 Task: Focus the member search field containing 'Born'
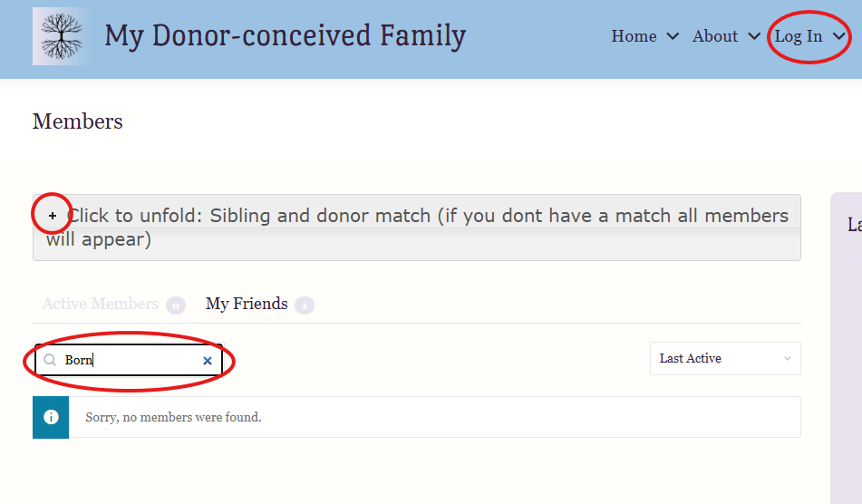pos(127,360)
